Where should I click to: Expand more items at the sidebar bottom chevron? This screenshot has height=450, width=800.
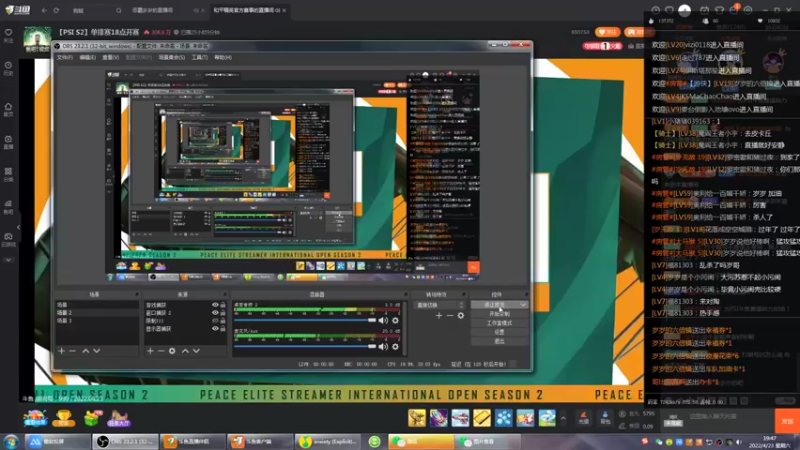(x=8, y=260)
